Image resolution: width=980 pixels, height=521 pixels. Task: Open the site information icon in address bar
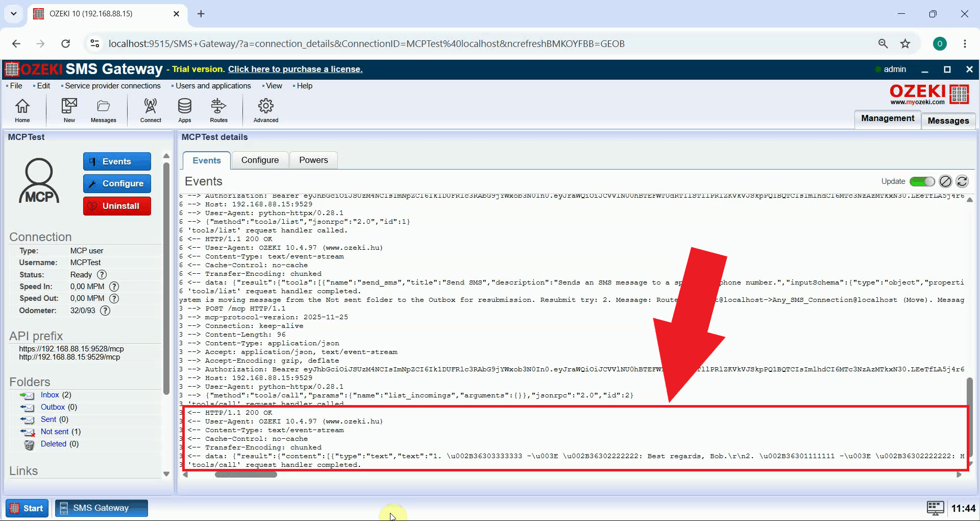[95, 43]
